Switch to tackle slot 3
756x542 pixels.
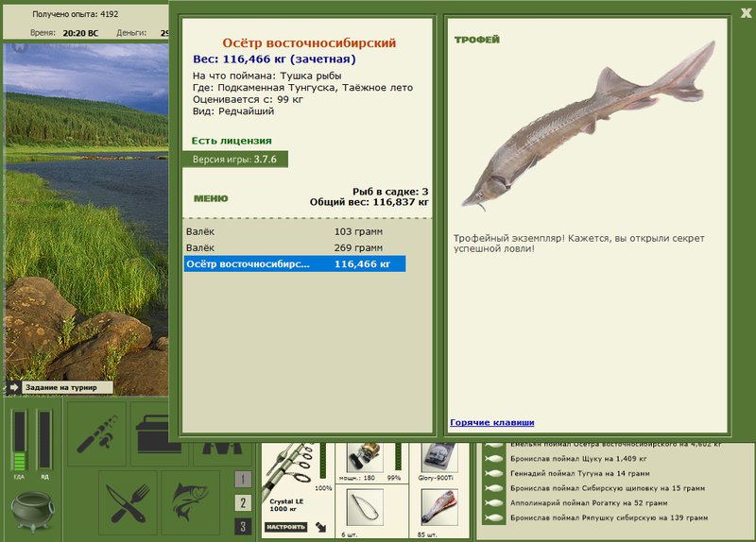243,526
